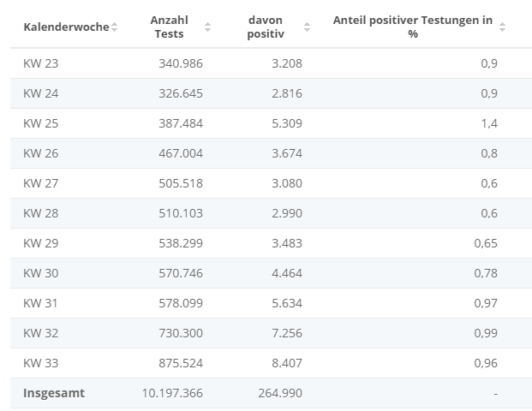Sort table by Kalenderwoche header
Screen dimensions: 532x411
[x=66, y=27]
